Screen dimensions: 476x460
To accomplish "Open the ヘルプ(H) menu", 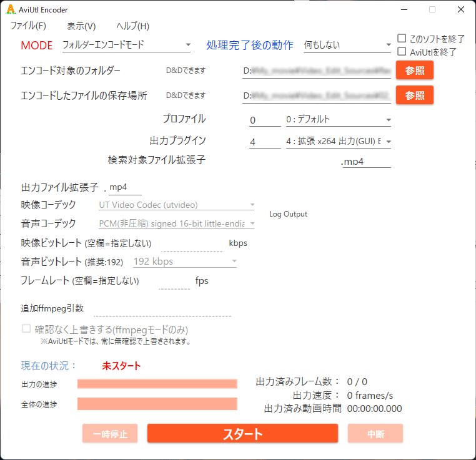I will (x=132, y=26).
